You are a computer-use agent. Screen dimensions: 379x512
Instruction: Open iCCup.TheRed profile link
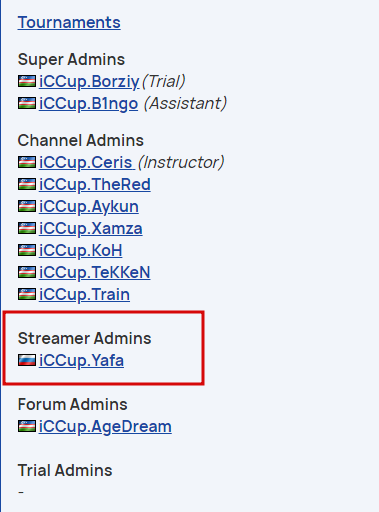[x=95, y=184]
